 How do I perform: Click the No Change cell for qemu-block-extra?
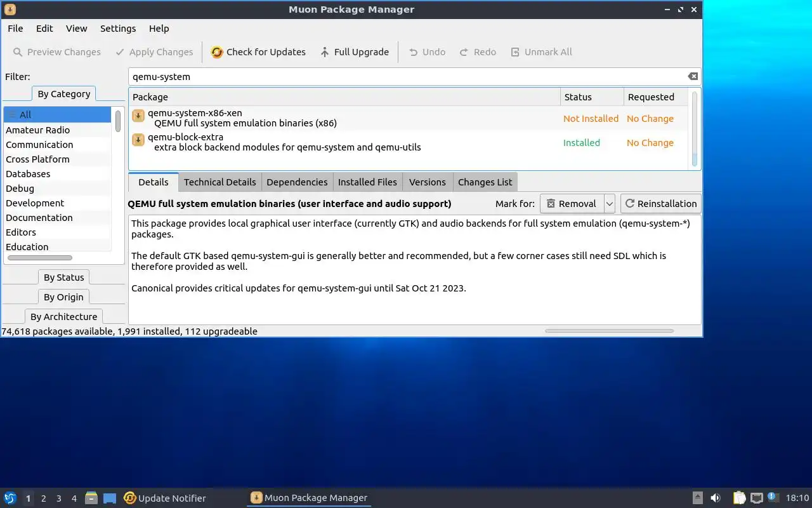pos(650,143)
